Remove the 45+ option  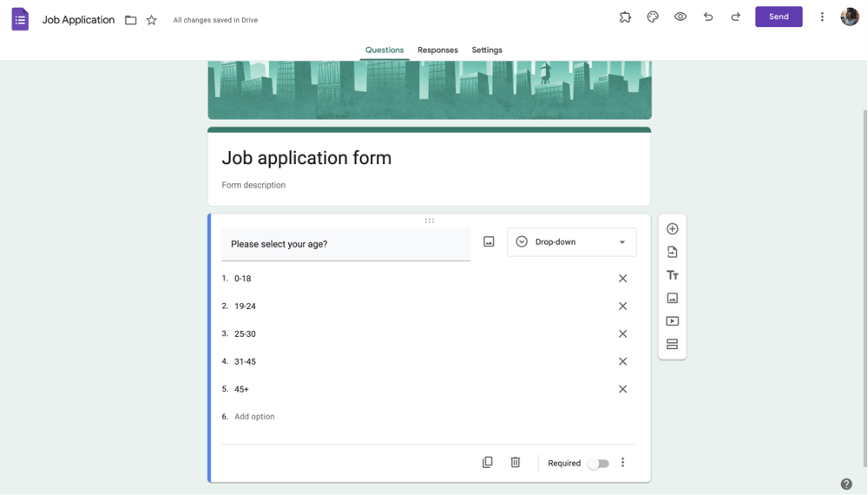622,389
